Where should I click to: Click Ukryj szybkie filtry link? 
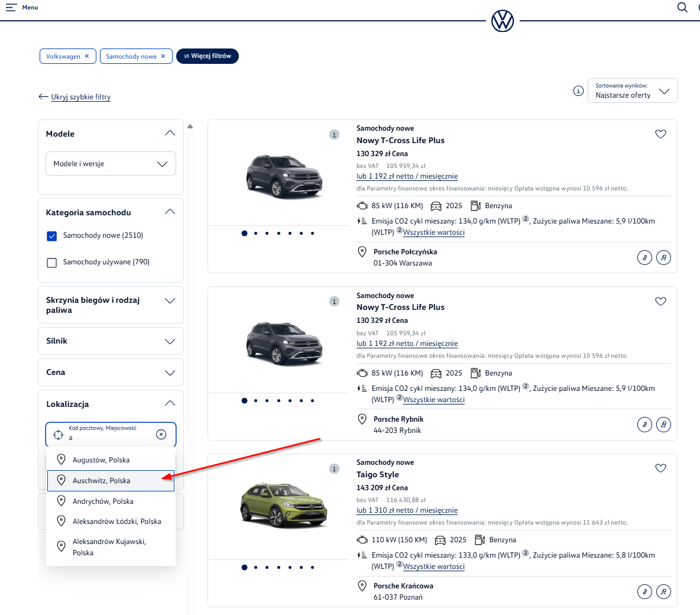click(80, 97)
